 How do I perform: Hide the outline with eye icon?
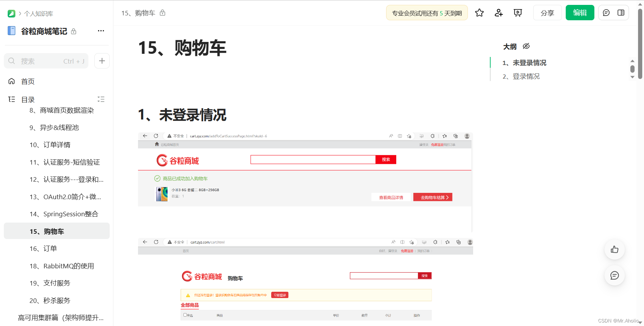point(526,46)
